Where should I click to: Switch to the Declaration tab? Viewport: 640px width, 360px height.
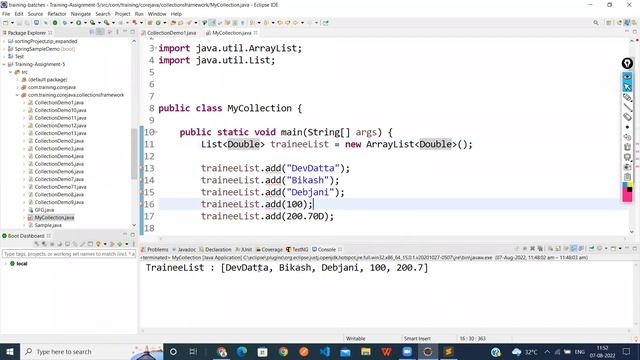pos(216,249)
